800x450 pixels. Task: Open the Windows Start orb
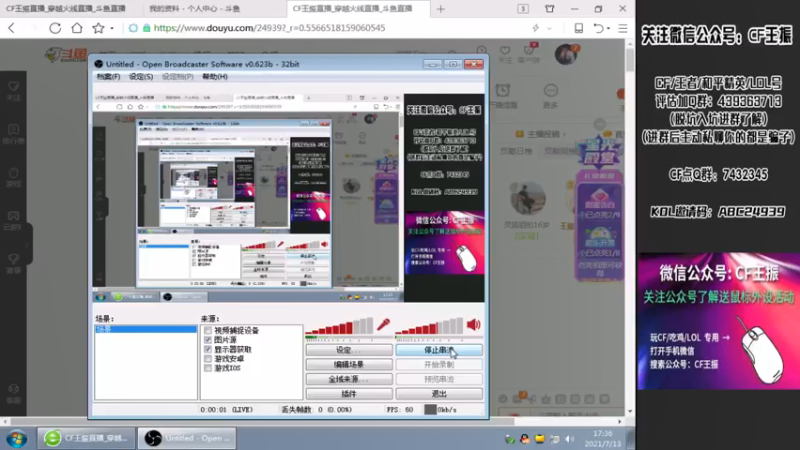click(16, 438)
